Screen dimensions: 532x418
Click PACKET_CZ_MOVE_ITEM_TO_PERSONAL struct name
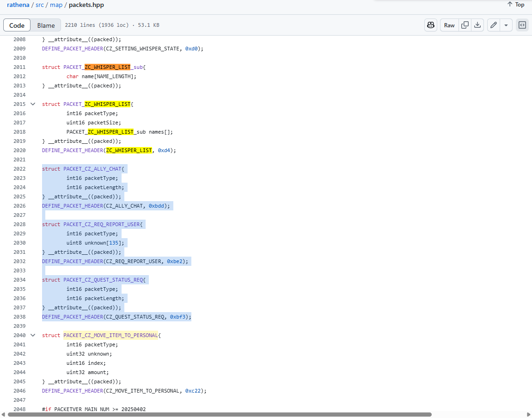point(110,335)
